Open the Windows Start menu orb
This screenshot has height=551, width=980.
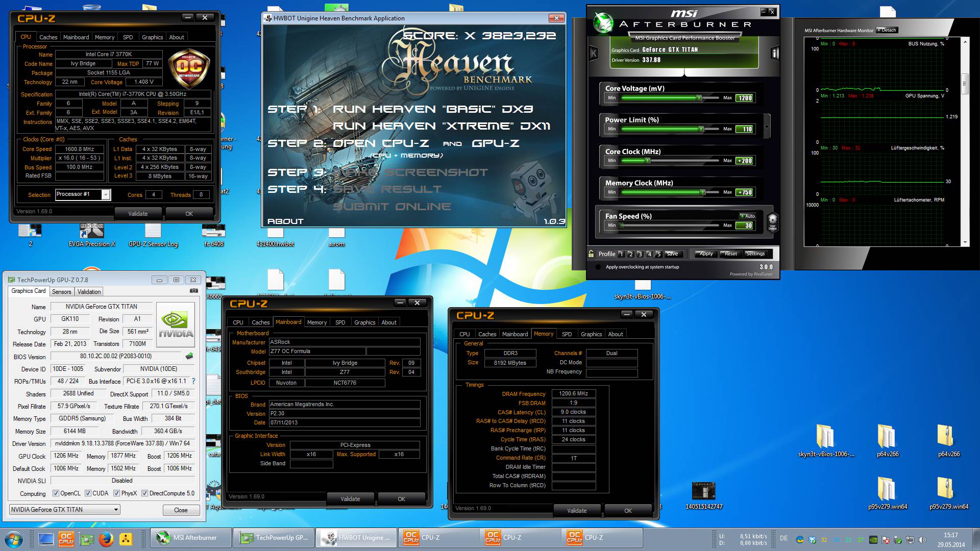tap(14, 539)
